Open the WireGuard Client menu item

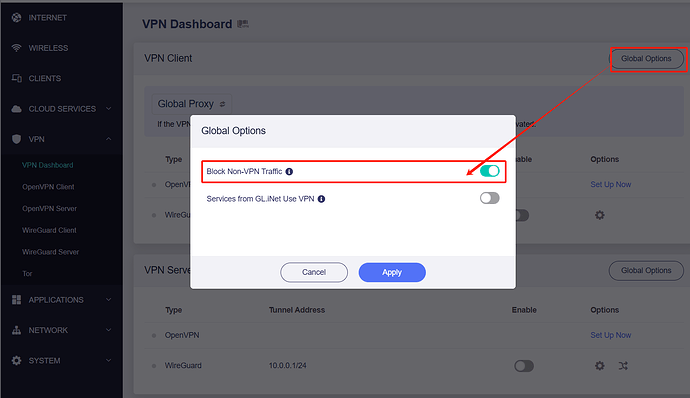pos(49,230)
